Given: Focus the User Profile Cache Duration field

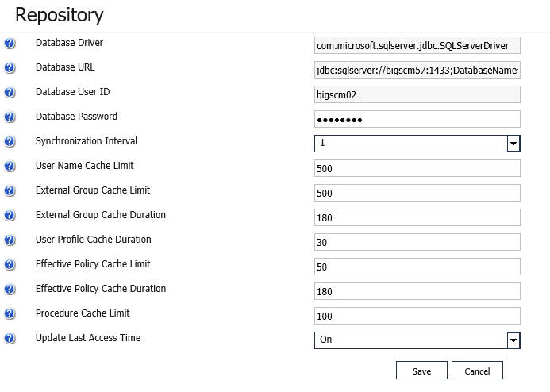Looking at the screenshot, I should pos(417,242).
